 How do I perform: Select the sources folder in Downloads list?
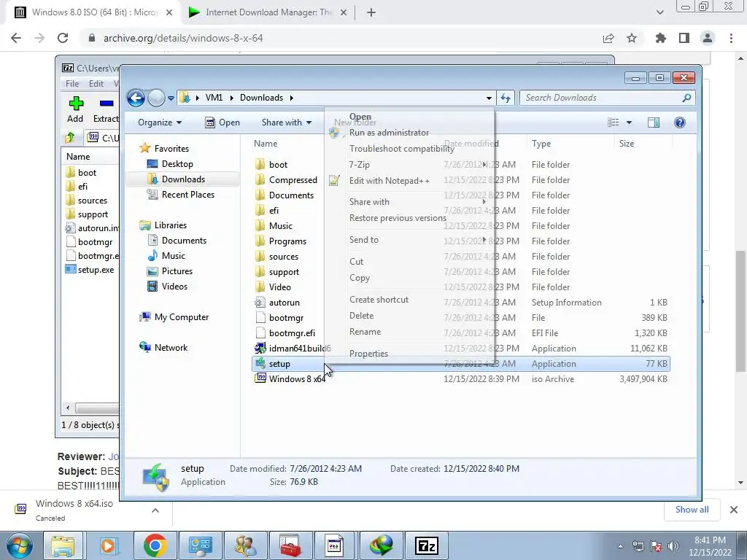[x=284, y=257]
